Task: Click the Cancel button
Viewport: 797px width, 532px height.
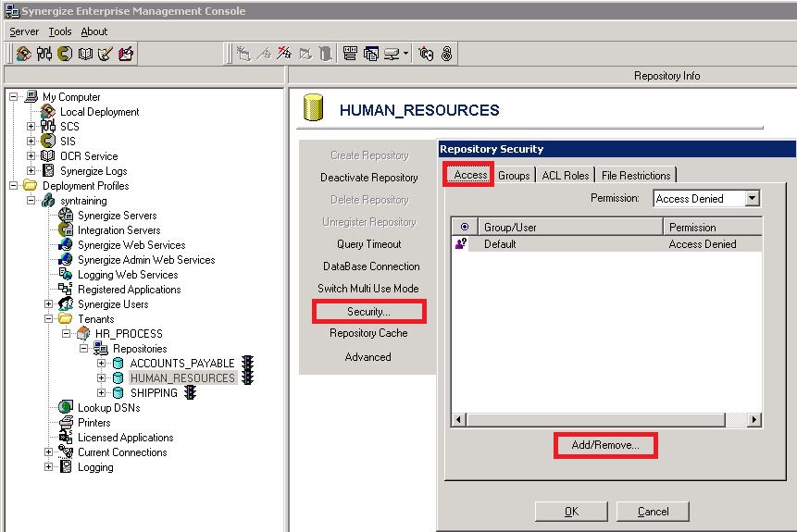Action: click(654, 511)
